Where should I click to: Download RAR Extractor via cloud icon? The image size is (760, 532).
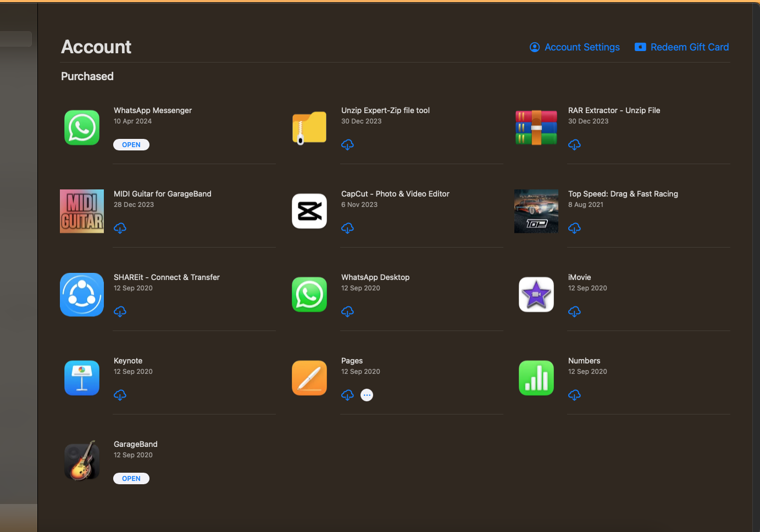[x=574, y=145]
